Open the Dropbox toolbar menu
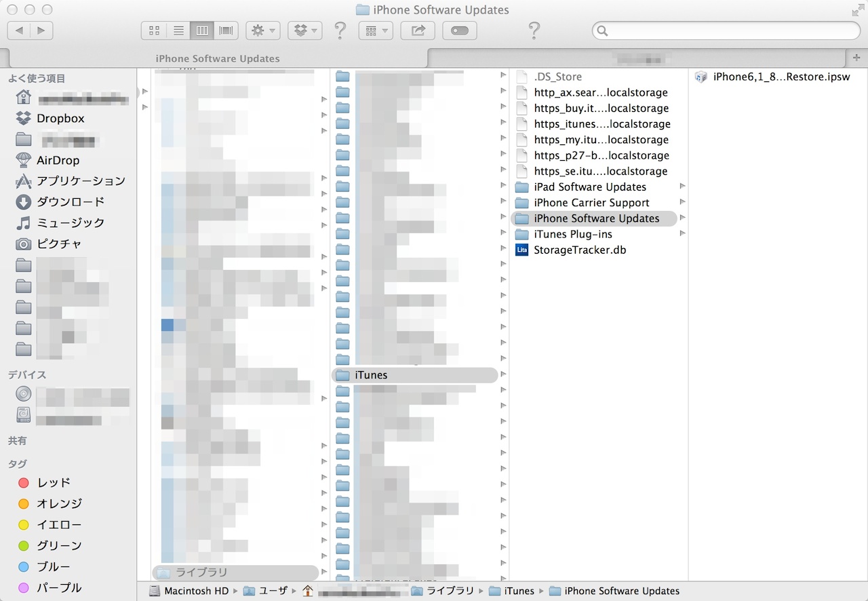868x601 pixels. tap(305, 31)
